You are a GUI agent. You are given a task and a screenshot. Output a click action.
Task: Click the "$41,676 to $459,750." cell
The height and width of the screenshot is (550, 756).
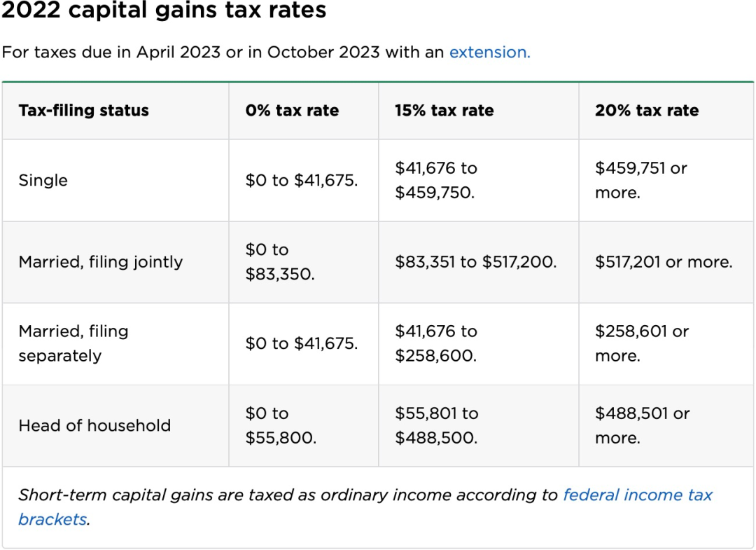tap(435, 181)
